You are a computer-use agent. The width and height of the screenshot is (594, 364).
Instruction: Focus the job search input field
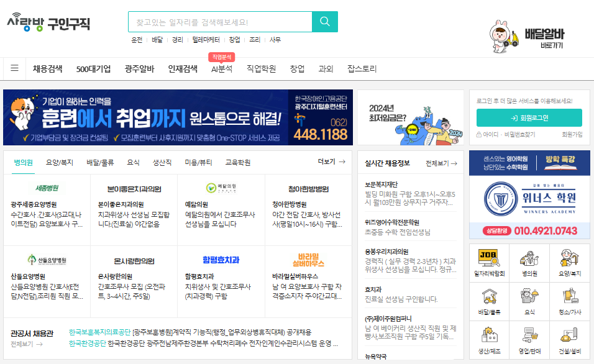[220, 22]
